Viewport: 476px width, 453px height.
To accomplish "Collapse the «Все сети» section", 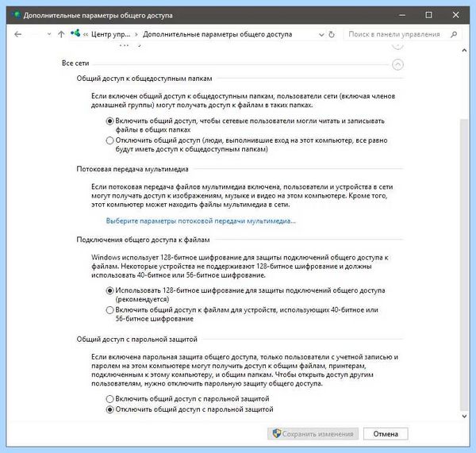I will (x=397, y=64).
